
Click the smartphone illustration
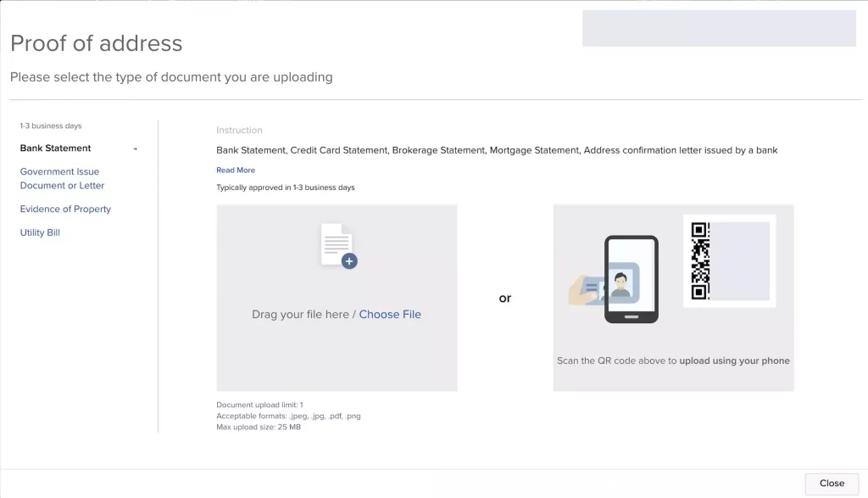point(632,279)
